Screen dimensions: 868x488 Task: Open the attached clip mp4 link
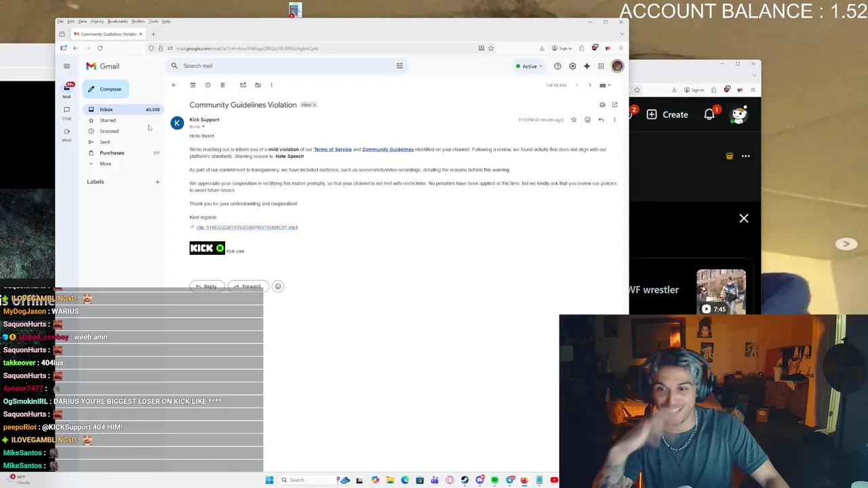click(x=247, y=227)
